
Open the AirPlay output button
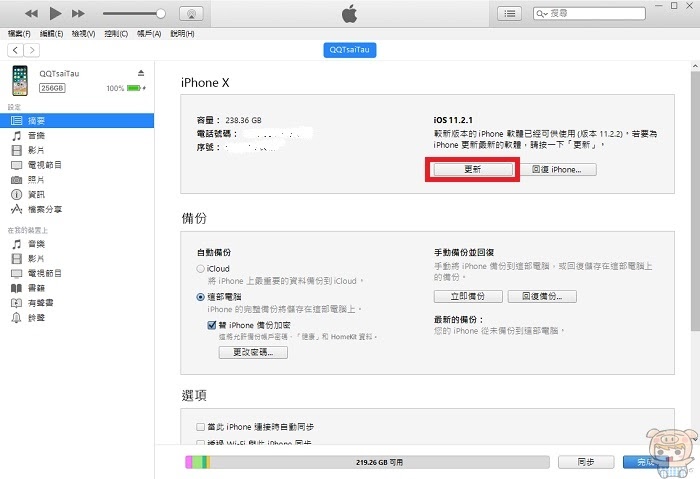tap(191, 14)
